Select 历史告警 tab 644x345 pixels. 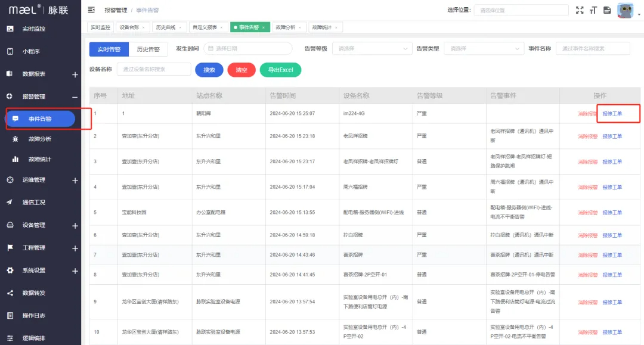[x=148, y=49]
